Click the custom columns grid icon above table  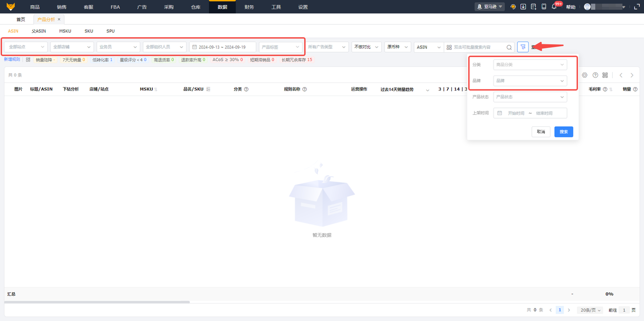[605, 75]
